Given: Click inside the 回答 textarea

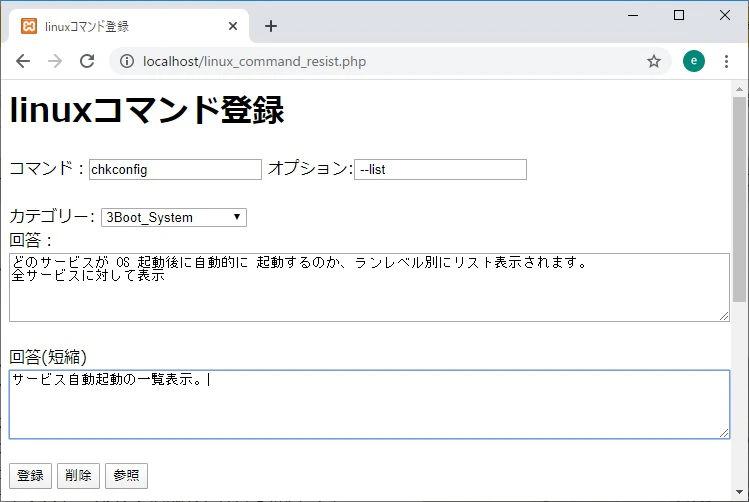Looking at the screenshot, I should click(369, 288).
